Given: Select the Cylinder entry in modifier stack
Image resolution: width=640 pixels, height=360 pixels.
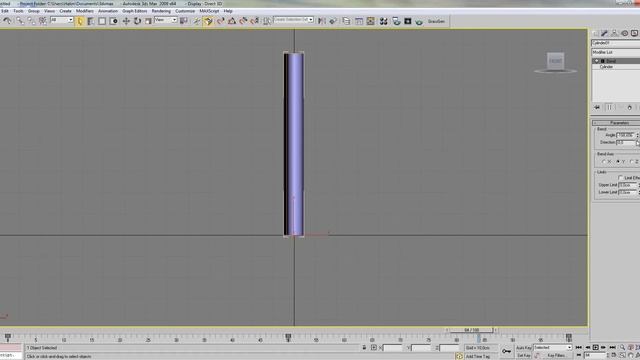Looking at the screenshot, I should [606, 67].
